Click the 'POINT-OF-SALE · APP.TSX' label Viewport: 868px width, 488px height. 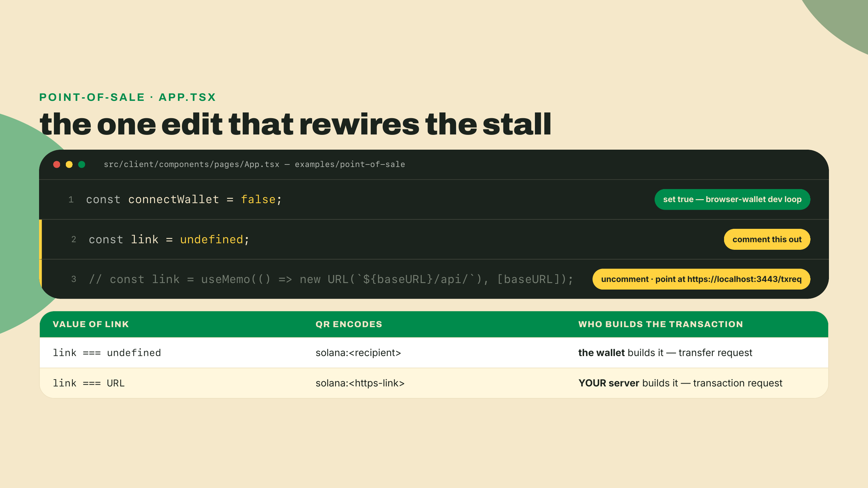click(127, 97)
